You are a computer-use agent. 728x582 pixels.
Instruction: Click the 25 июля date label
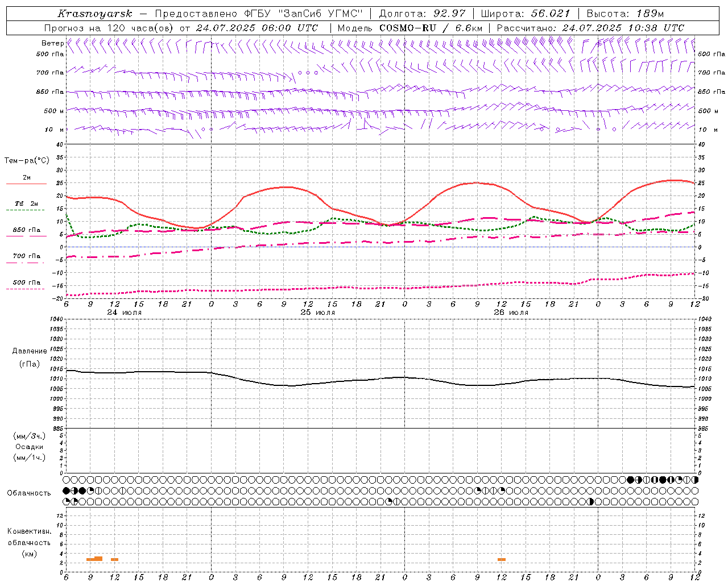tap(318, 313)
